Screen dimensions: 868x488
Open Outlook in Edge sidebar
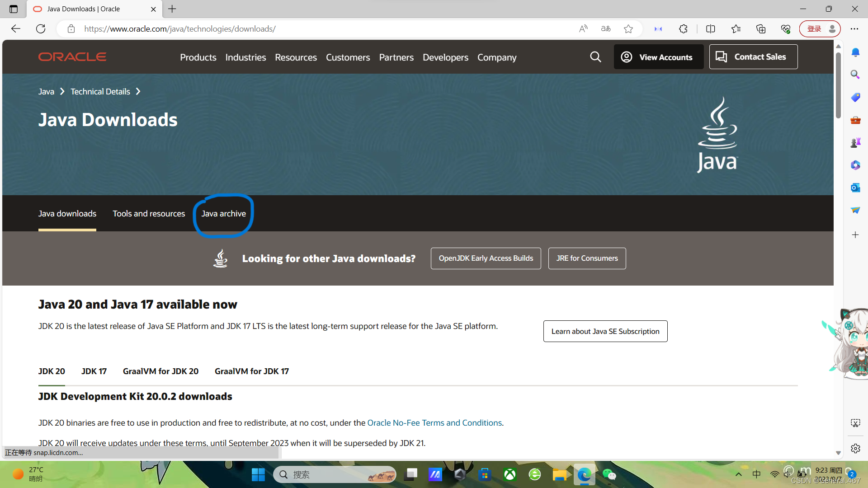pos(855,188)
